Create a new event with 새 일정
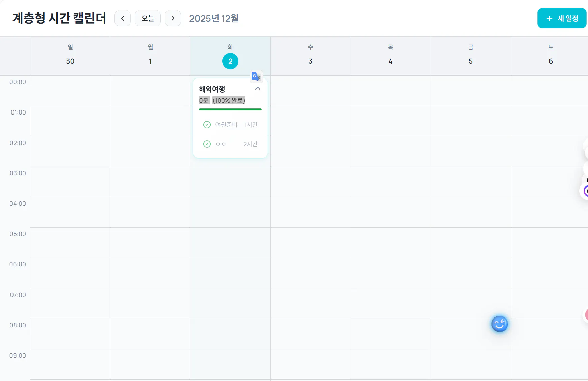The image size is (588, 381). click(562, 18)
